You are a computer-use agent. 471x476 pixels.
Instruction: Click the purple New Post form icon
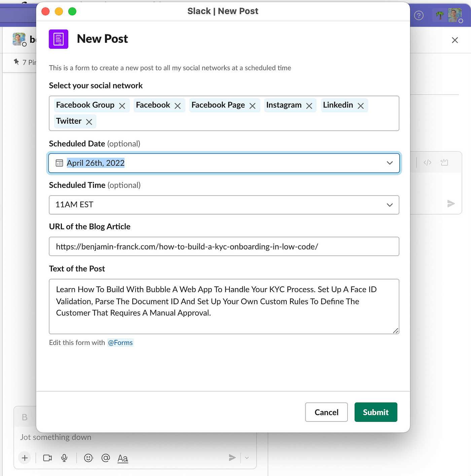tap(59, 39)
